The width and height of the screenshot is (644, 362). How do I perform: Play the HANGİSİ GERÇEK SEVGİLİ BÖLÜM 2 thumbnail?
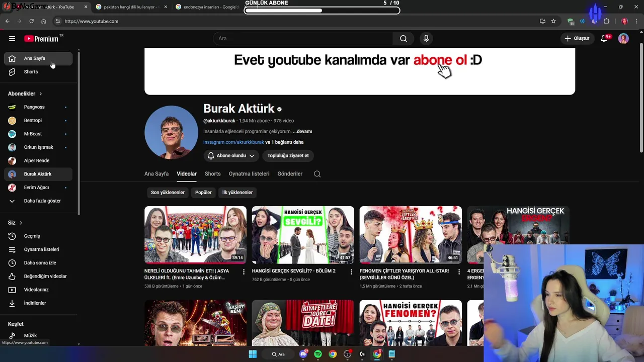pos(303,235)
